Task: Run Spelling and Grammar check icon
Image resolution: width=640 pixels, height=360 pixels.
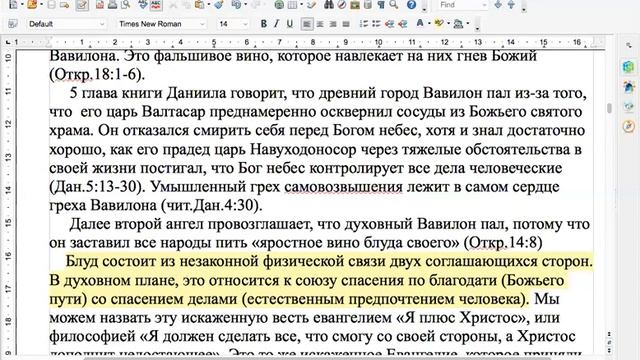Action: click(x=143, y=4)
